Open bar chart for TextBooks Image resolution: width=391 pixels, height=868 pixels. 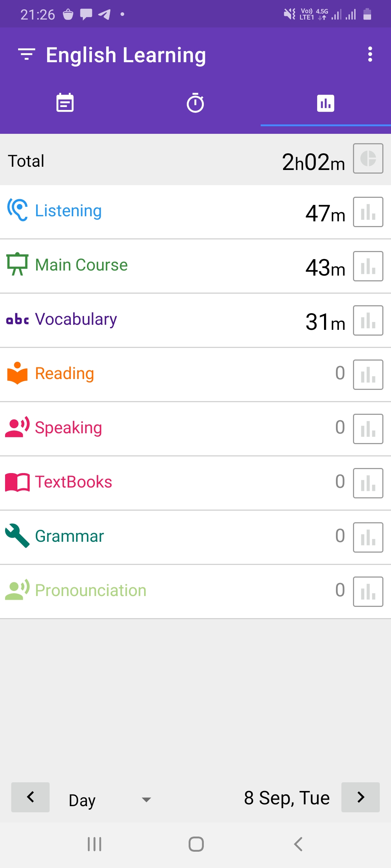[x=368, y=483]
